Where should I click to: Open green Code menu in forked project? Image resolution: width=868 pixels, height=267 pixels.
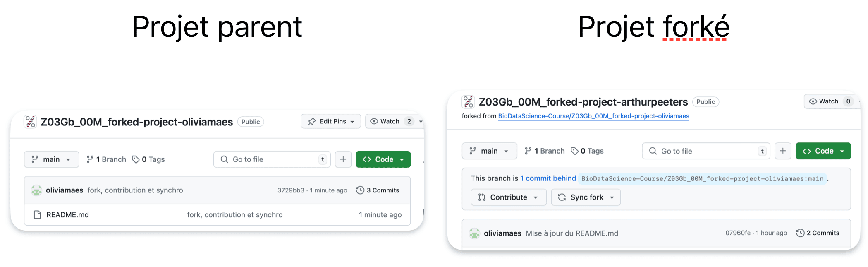click(x=823, y=151)
